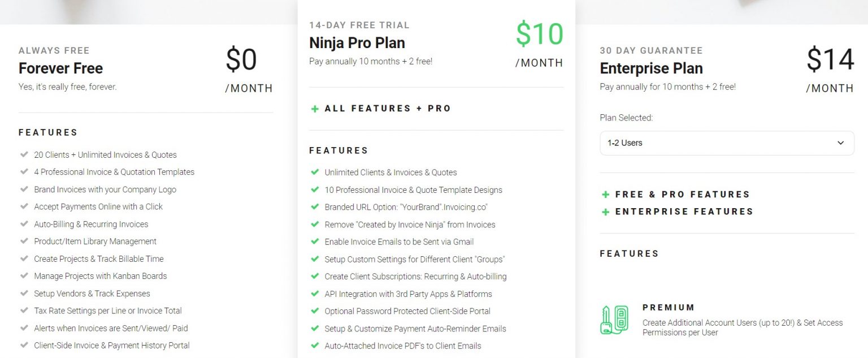This screenshot has width=868, height=358.
Task: Click the chevron arrow in Plan Selected box
Action: (x=840, y=143)
